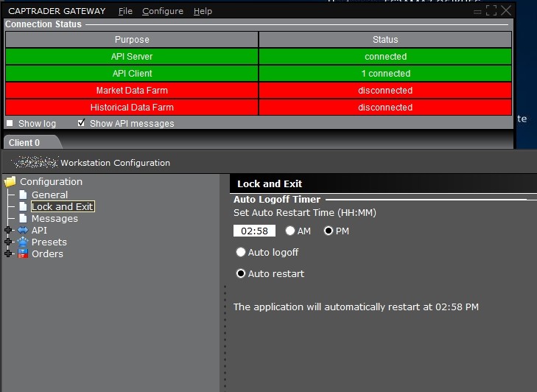The image size is (537, 392).
Task: Select Lock and Exit tree item
Action: click(63, 206)
